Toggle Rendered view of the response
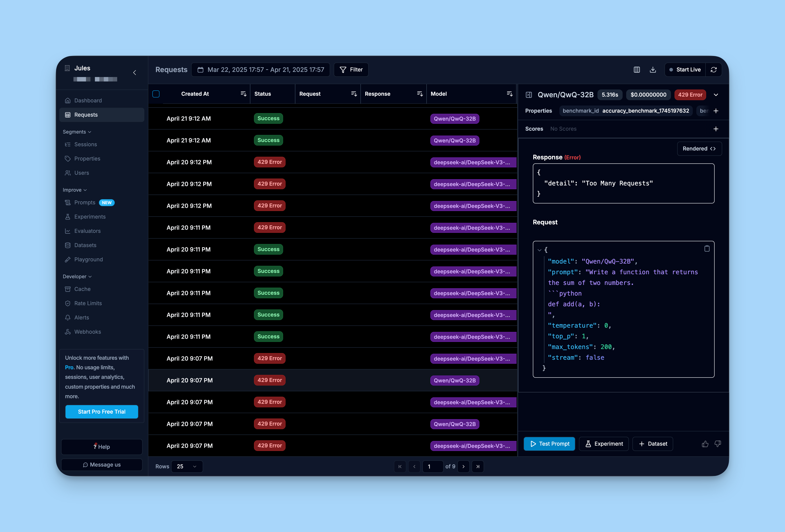The width and height of the screenshot is (785, 532). coord(699,148)
